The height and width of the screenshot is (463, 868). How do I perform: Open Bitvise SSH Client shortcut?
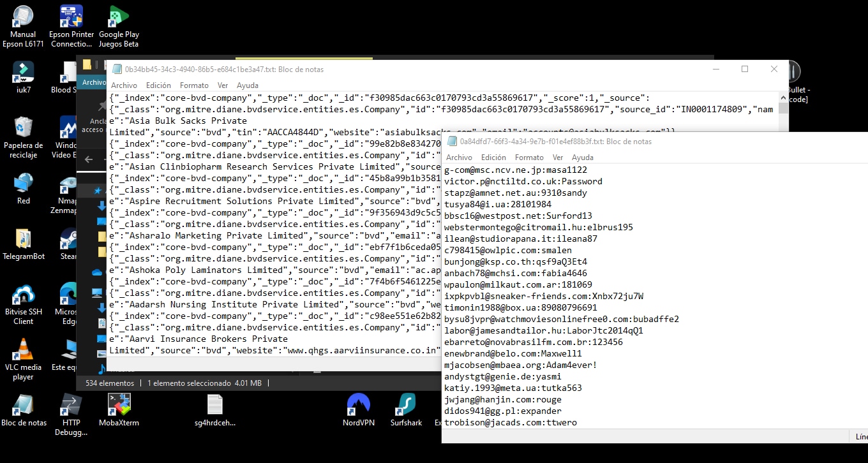tap(23, 304)
